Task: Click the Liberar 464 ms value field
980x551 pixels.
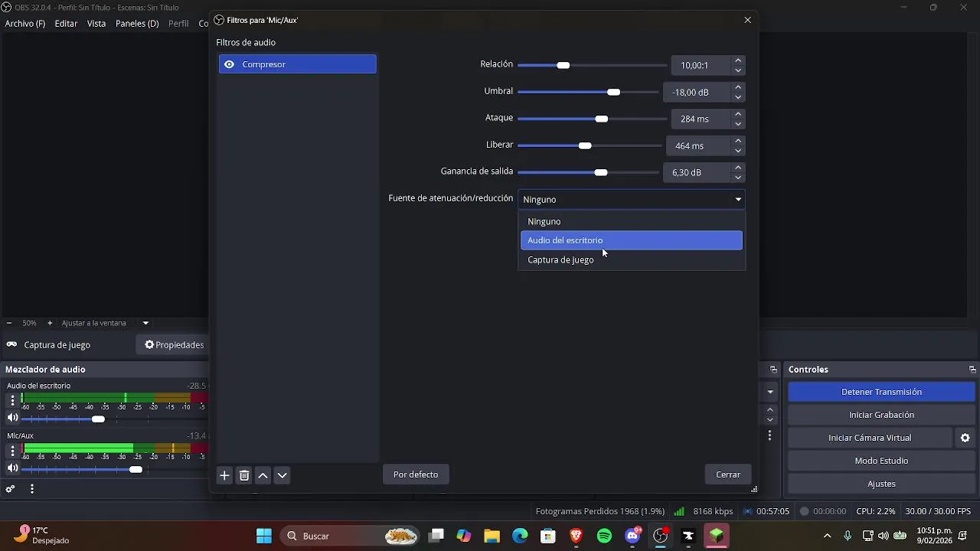Action: [699, 145]
